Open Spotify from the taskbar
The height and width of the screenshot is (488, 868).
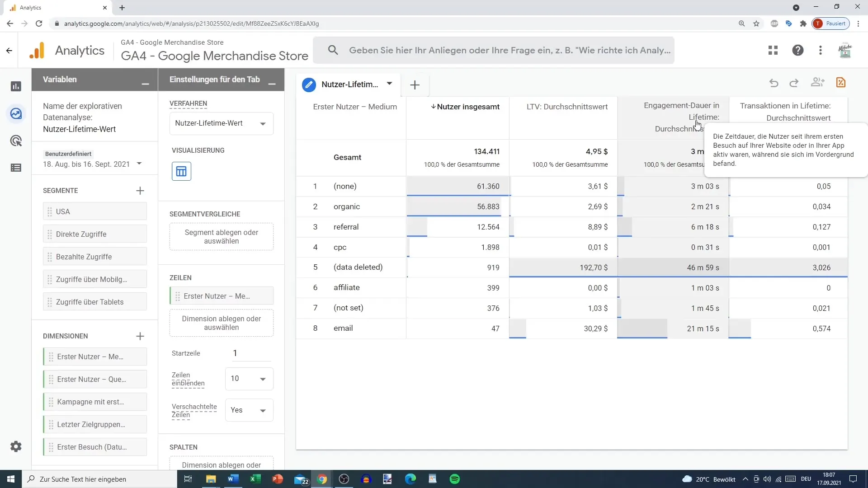point(455,479)
